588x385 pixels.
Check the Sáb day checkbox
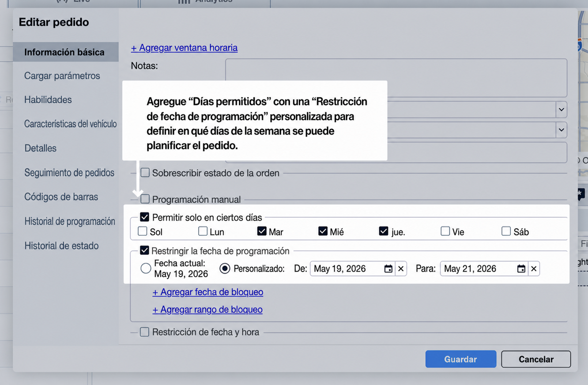506,231
